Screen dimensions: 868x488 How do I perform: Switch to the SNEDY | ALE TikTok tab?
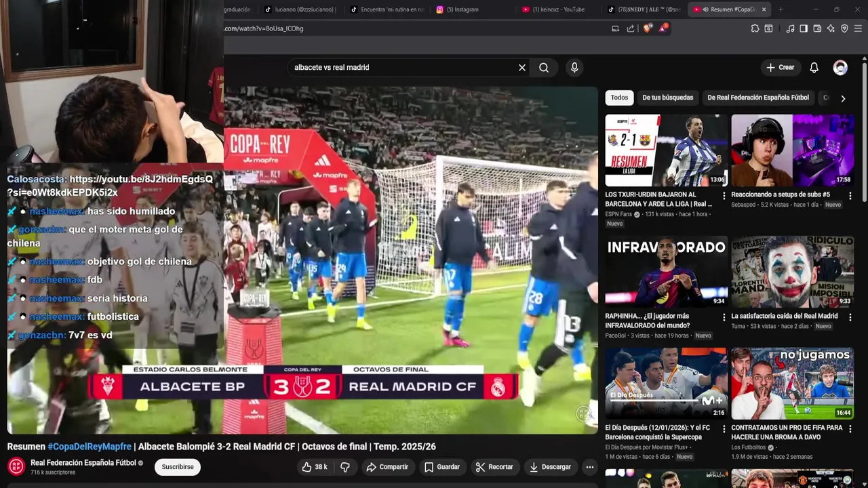click(644, 9)
